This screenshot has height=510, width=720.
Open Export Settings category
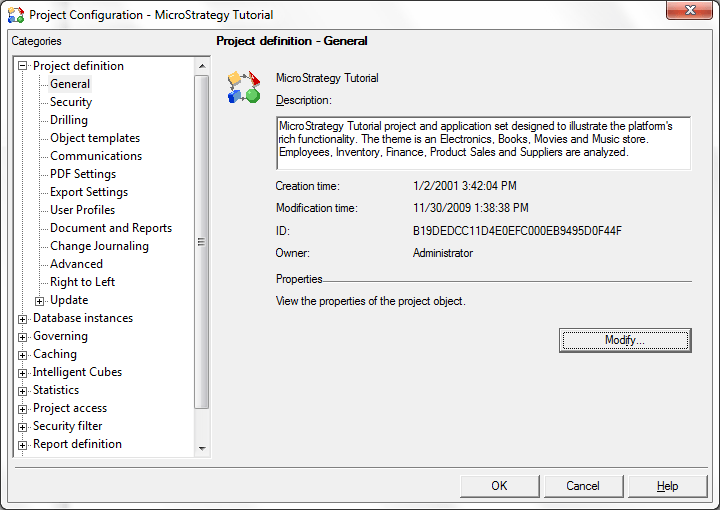(x=89, y=192)
